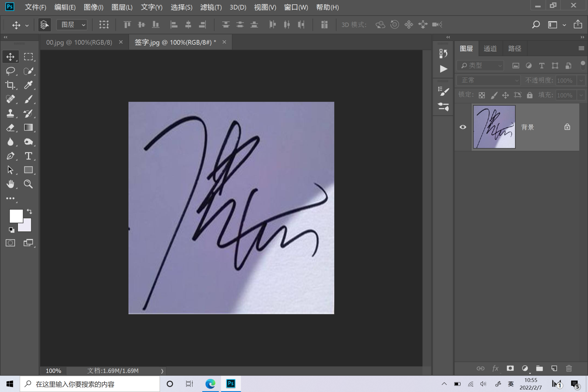Select the Zoom tool in the toolbox

[29, 184]
